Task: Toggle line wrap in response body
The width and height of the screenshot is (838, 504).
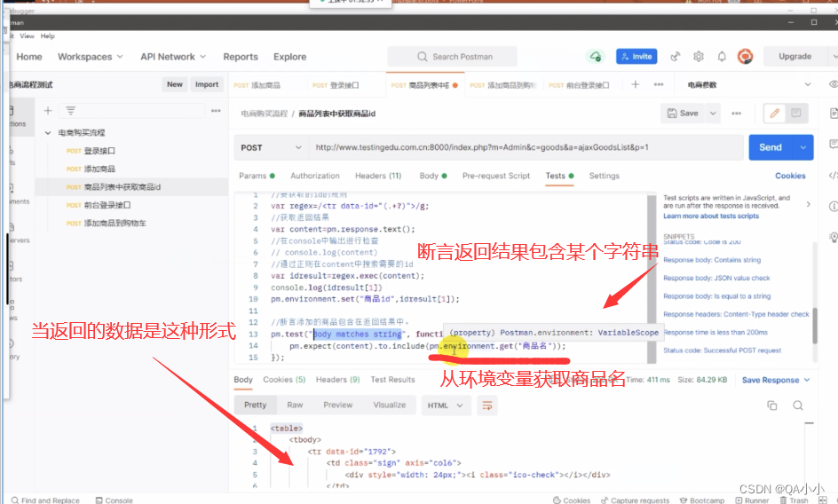Action: [486, 406]
